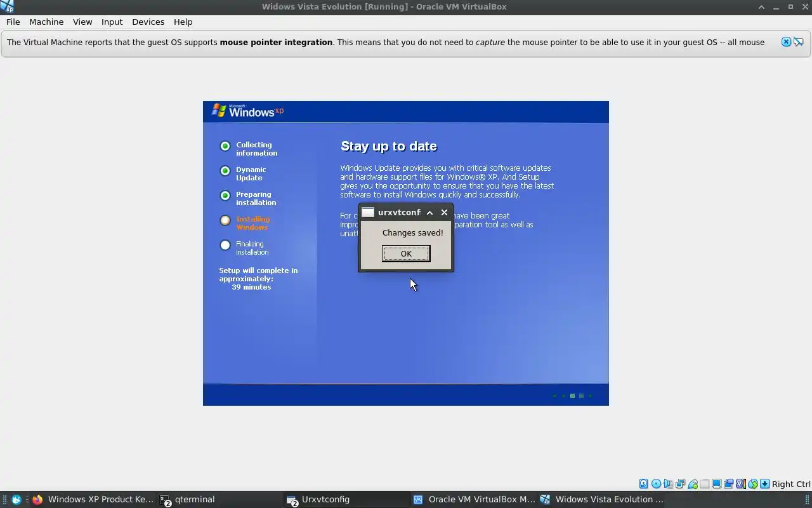Click the Firefox icon in taskbar
Viewport: 812px width, 508px height.
point(37,499)
